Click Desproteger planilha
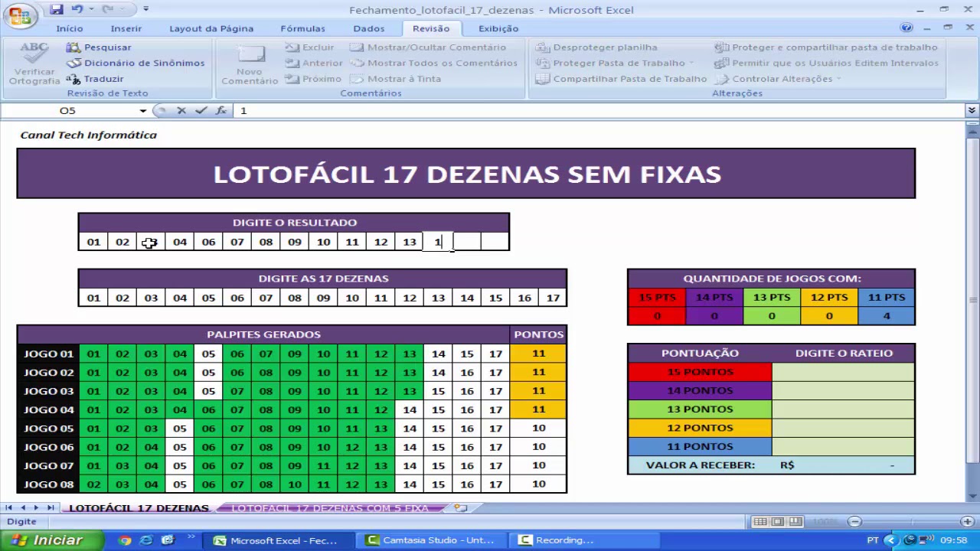980x551 pixels. coord(596,47)
